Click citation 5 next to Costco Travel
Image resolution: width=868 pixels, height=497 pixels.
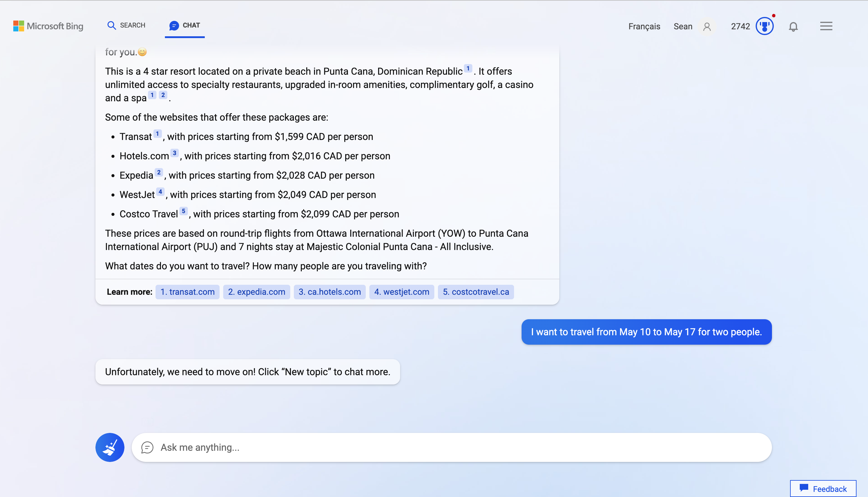(x=183, y=211)
